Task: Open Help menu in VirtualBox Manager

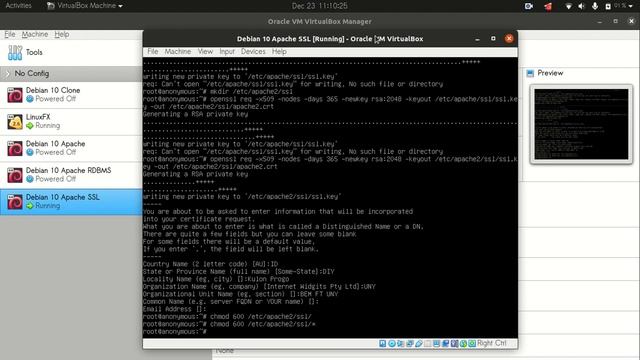Action: coord(62,34)
